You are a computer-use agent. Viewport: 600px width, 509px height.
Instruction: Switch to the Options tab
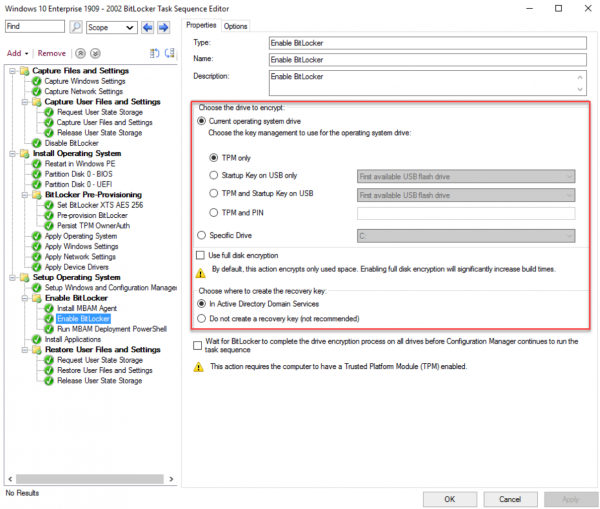coord(235,26)
